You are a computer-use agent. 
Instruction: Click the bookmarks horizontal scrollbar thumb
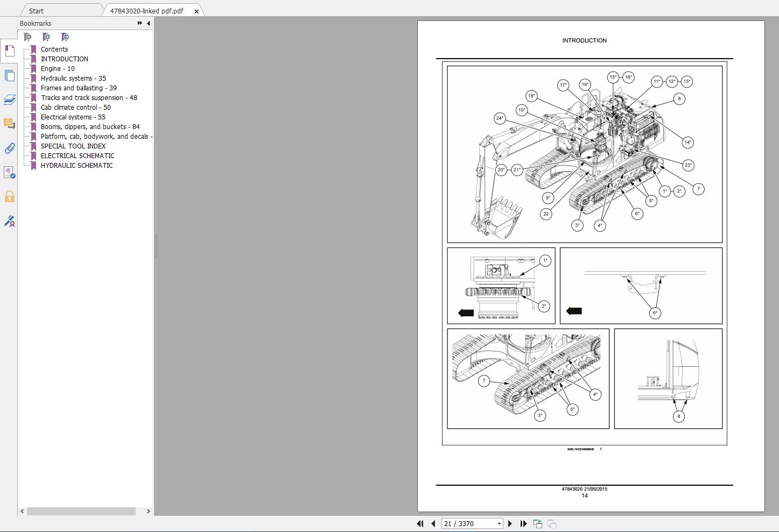[81, 511]
